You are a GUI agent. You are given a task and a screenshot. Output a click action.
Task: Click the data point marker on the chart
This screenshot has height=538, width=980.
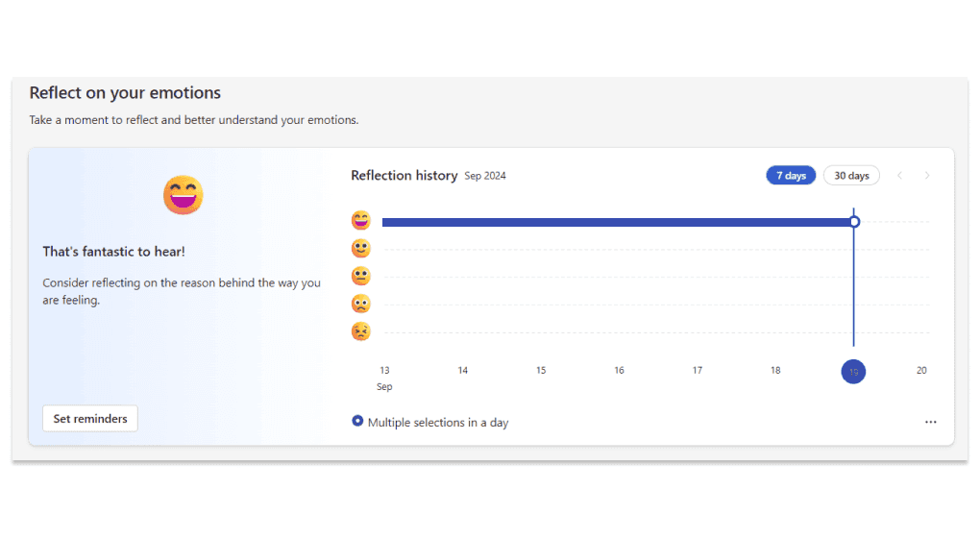click(x=854, y=222)
